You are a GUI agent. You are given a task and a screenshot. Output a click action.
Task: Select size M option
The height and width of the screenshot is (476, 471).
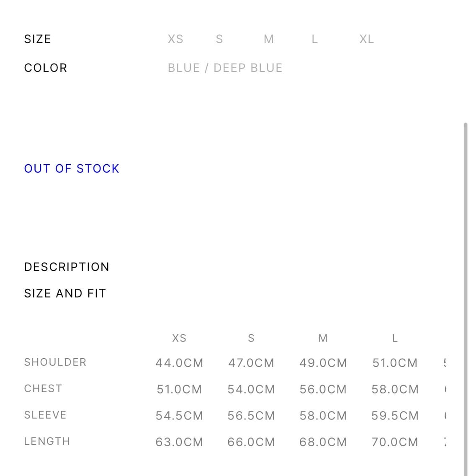(269, 39)
